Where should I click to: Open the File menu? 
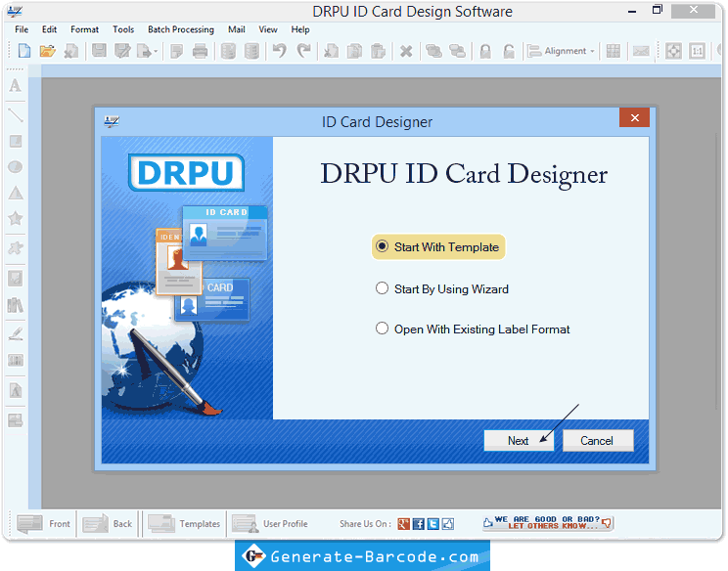(22, 29)
